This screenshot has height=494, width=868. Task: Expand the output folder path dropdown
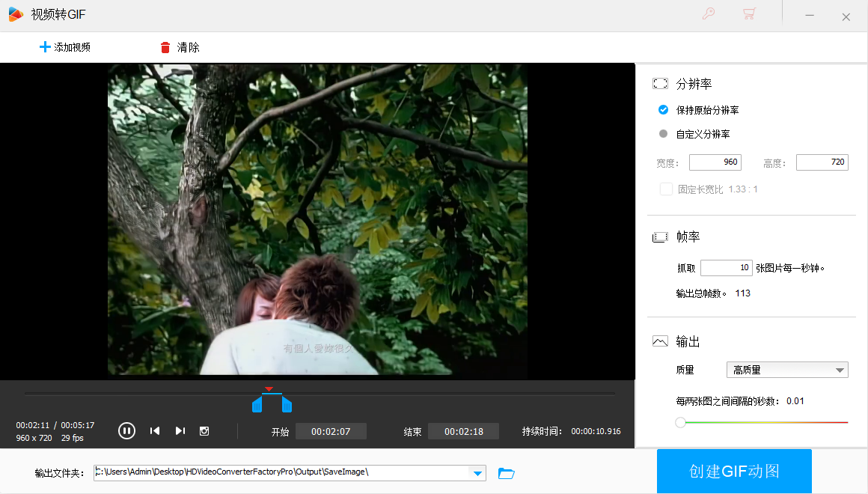coord(477,473)
